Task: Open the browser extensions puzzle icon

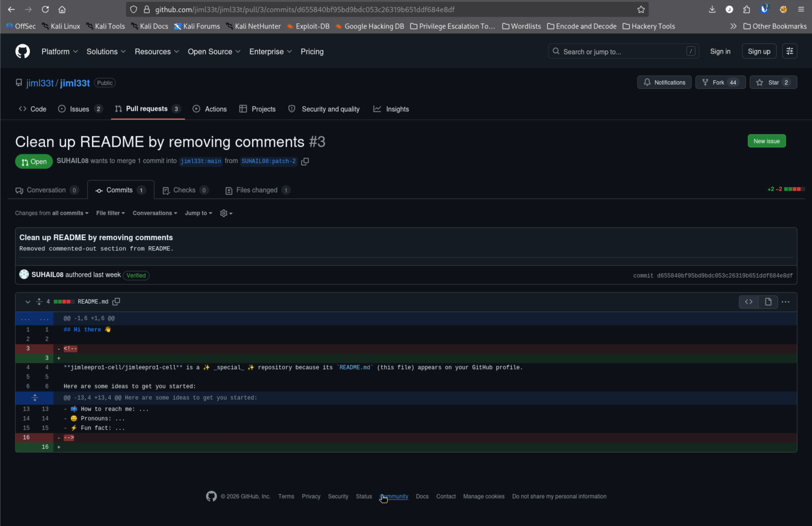Action: coord(747,9)
